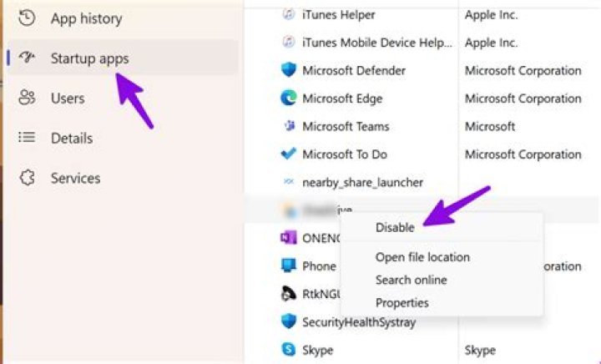This screenshot has width=601, height=364.
Task: Click the Microsoft To Do checkmark icon
Action: [289, 154]
